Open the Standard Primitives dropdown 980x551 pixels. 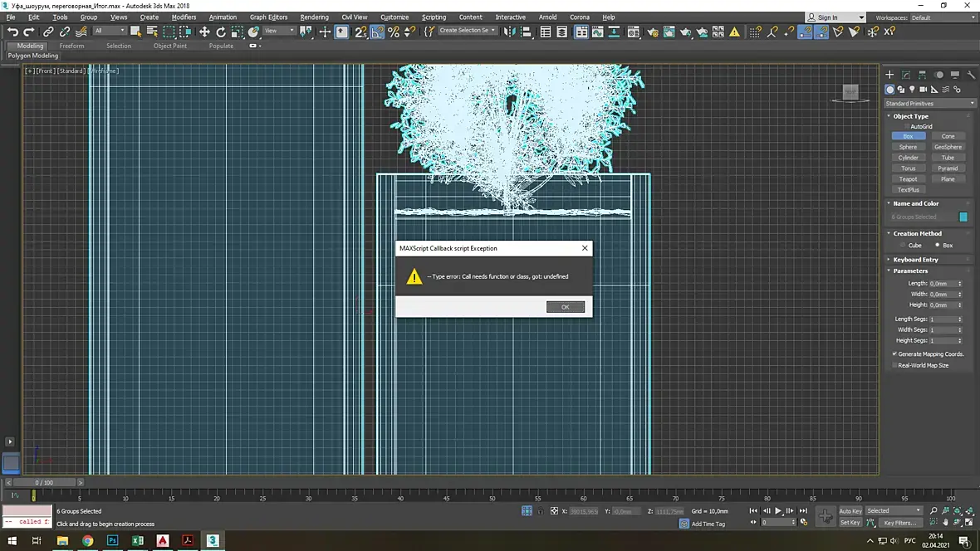[x=929, y=104]
